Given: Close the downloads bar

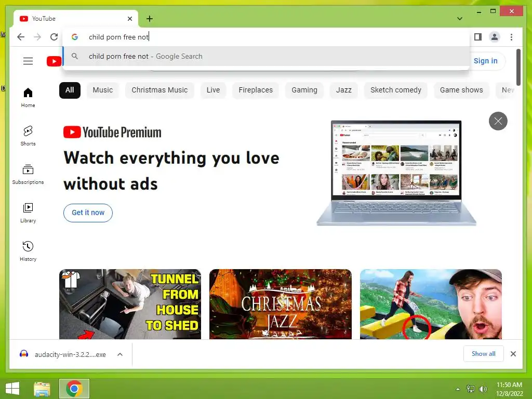Looking at the screenshot, I should [x=513, y=354].
